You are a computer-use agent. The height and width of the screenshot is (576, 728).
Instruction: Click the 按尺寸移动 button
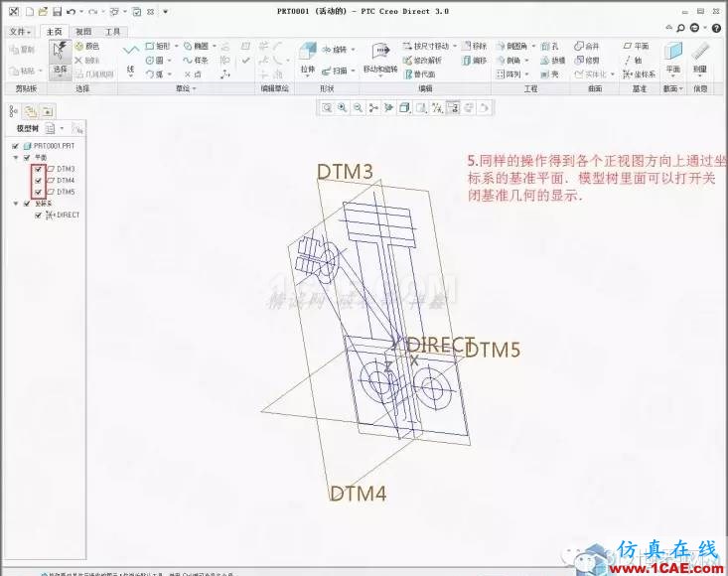[x=426, y=46]
